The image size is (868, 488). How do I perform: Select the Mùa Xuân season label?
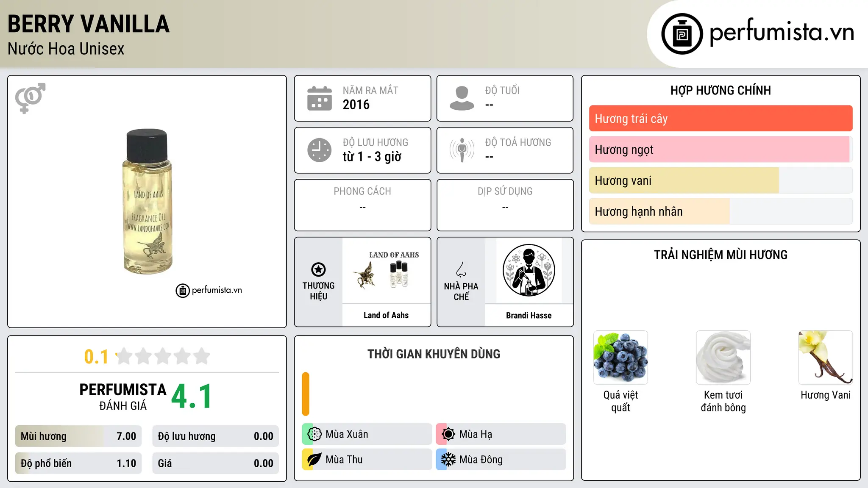[x=347, y=434]
